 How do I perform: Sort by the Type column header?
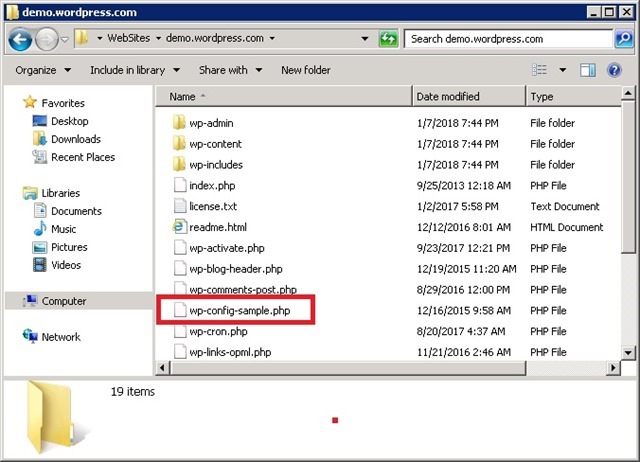pyautogui.click(x=573, y=97)
